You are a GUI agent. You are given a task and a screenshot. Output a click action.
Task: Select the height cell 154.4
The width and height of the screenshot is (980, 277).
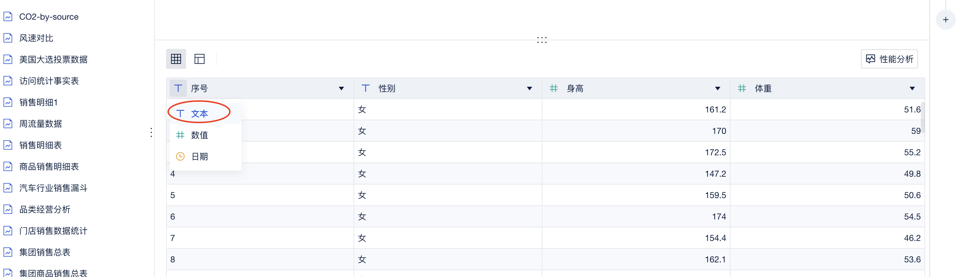(636, 238)
